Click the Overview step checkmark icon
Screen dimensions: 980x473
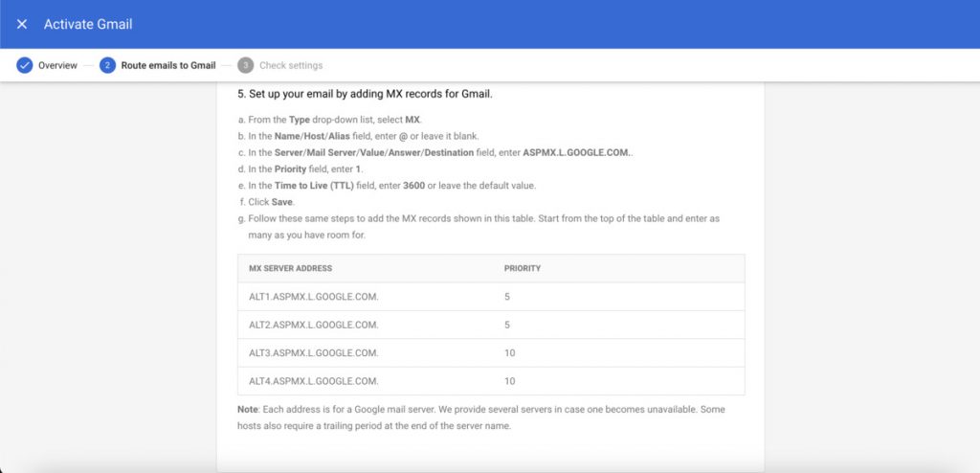[x=24, y=65]
